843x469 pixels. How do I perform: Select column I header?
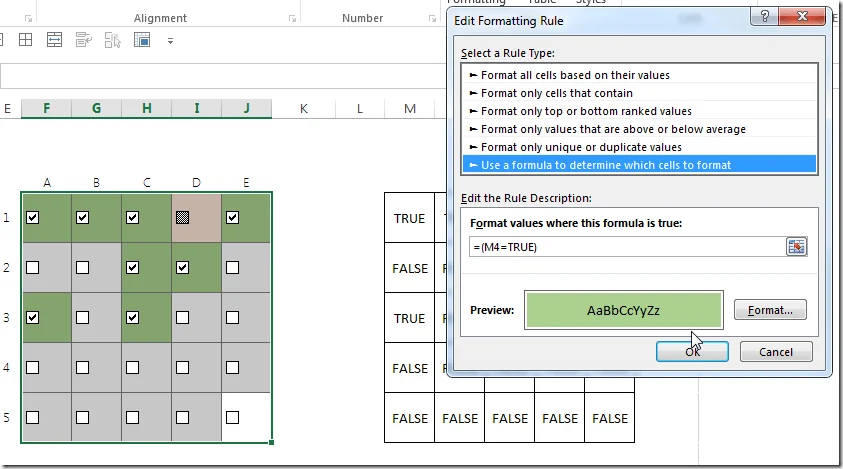tap(196, 109)
